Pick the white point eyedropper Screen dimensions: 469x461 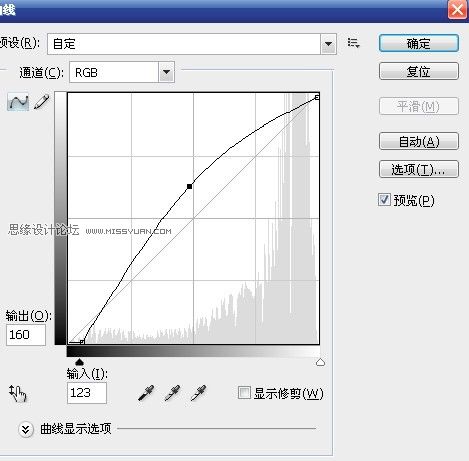click(x=198, y=393)
